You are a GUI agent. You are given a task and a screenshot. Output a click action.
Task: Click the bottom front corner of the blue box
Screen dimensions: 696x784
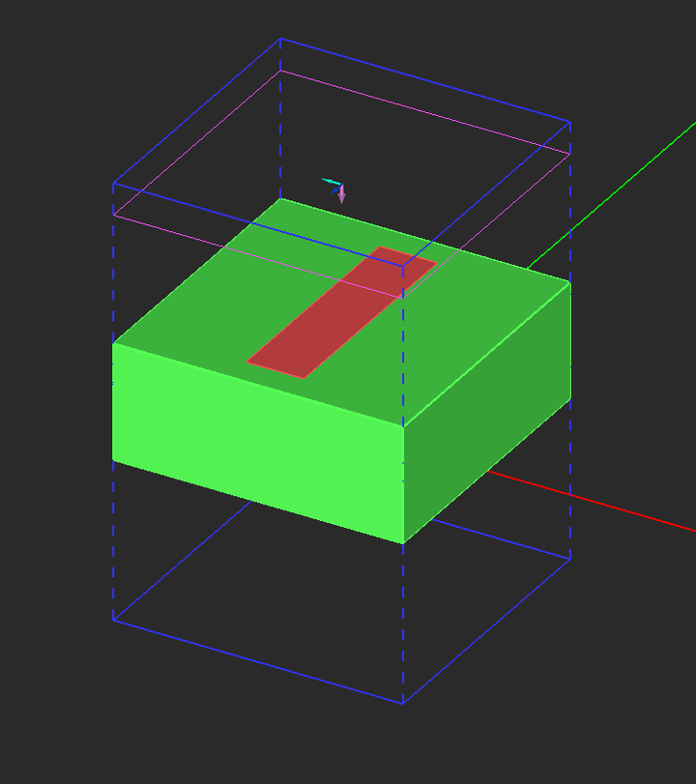tap(403, 704)
